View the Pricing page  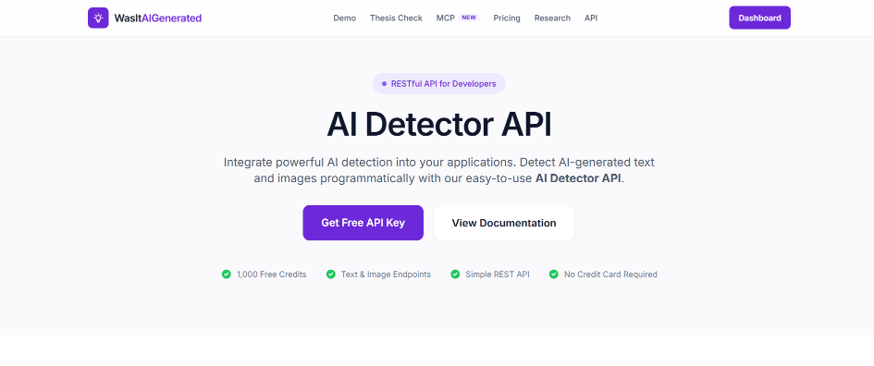click(x=507, y=18)
